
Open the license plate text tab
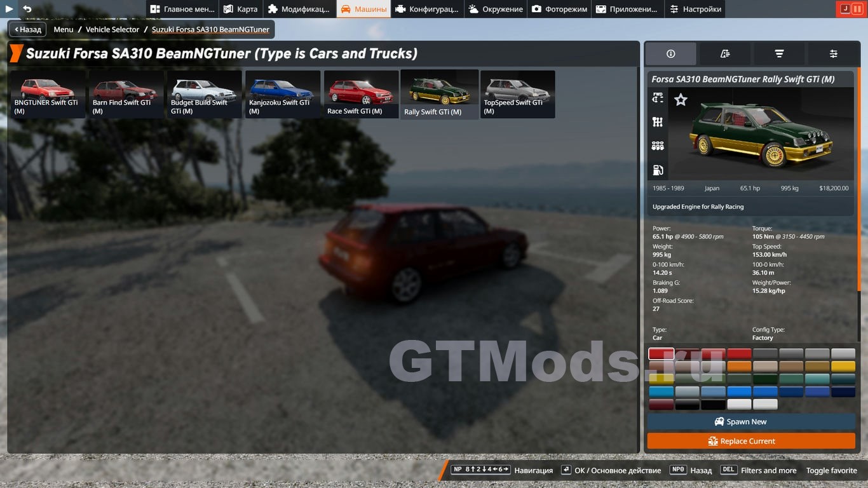(x=725, y=54)
